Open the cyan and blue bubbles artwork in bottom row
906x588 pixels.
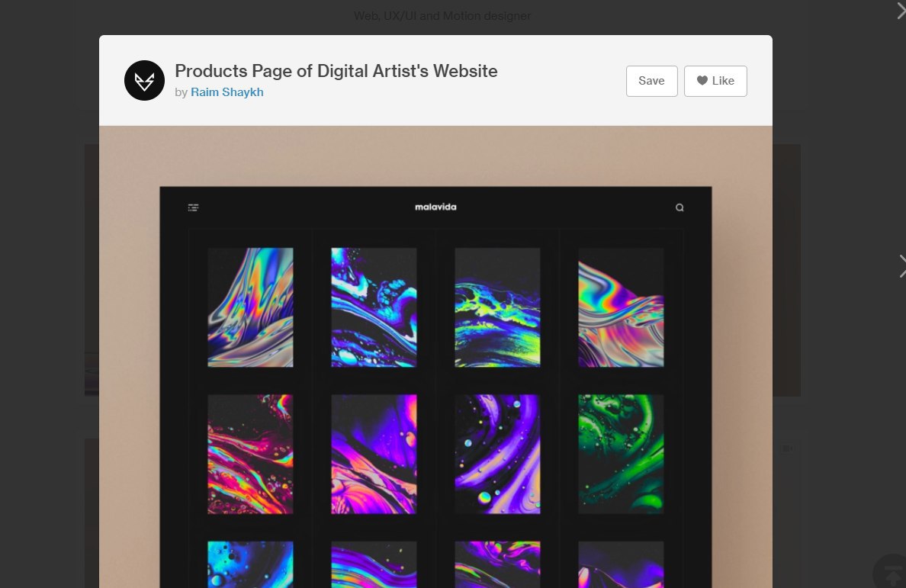click(250, 564)
